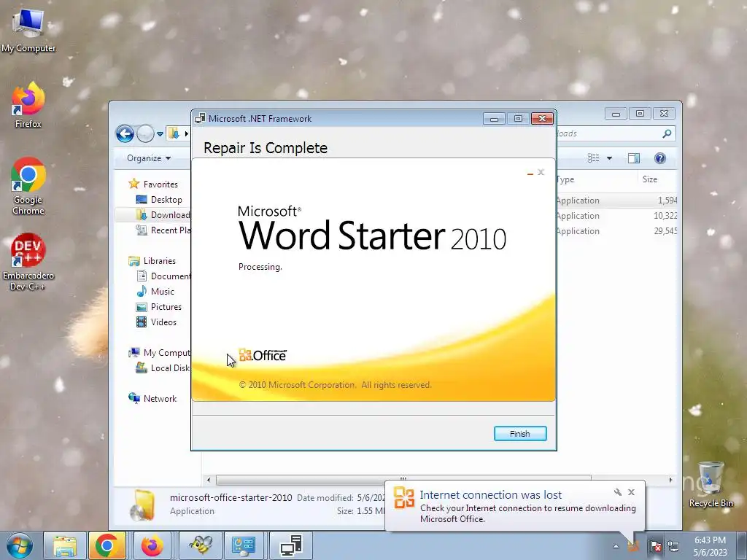Open the My Computer desktop icon
This screenshot has height=560, width=747.
click(x=28, y=31)
